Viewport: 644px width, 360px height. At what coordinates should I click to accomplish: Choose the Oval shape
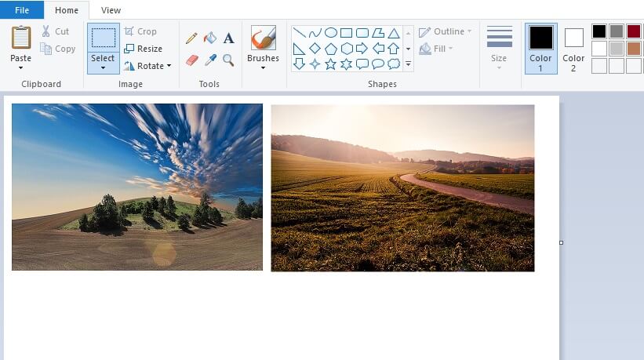[330, 32]
